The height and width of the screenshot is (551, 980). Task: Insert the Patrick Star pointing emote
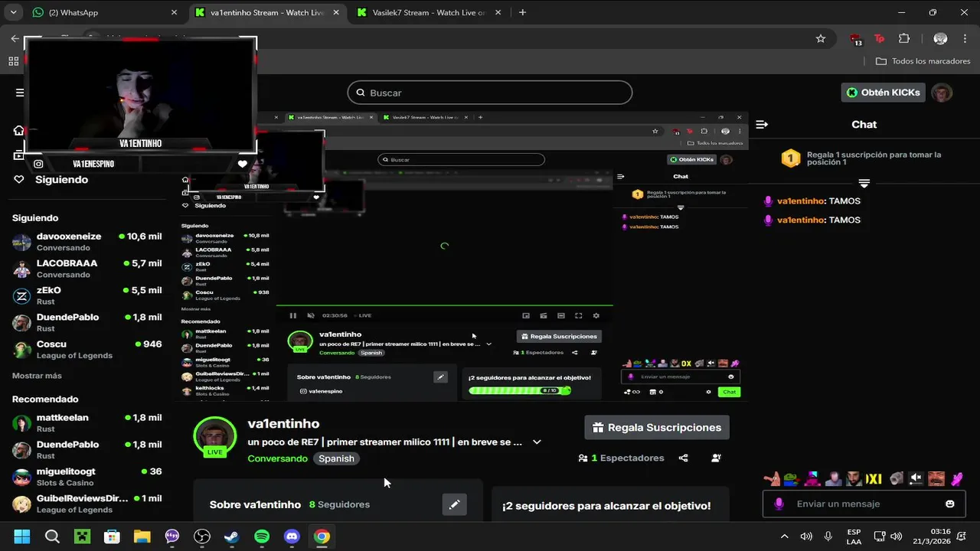click(773, 479)
